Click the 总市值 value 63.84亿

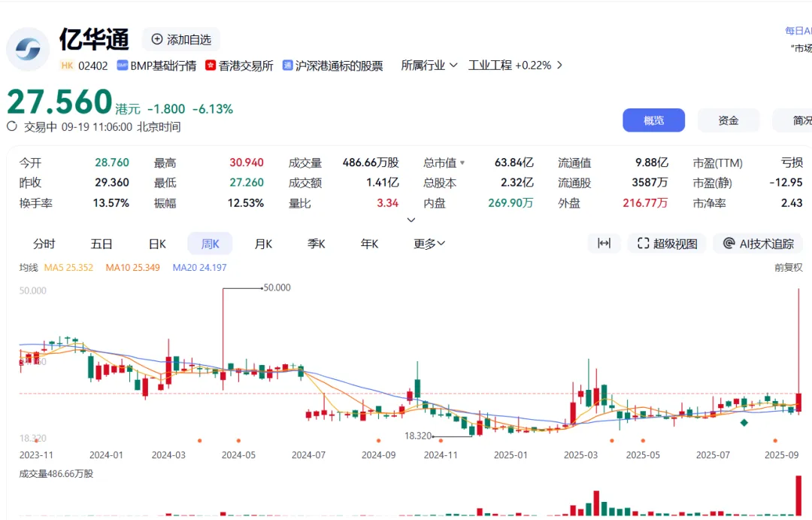coord(514,163)
